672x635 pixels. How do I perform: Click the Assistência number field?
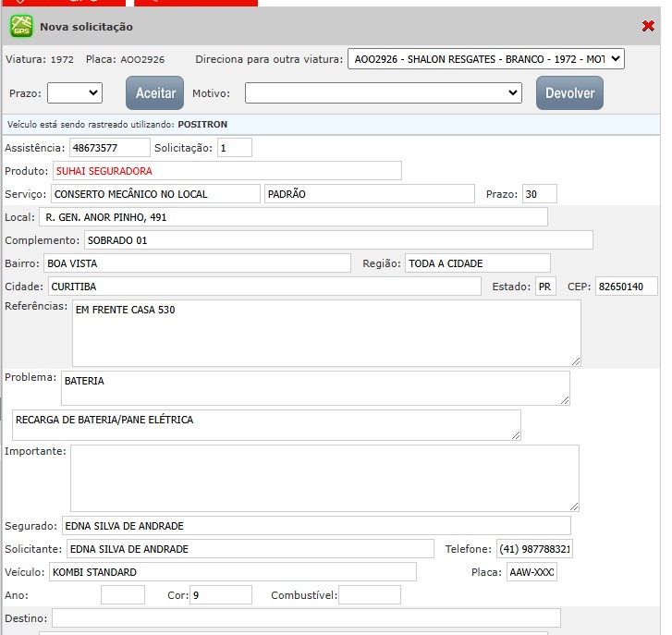[109, 148]
